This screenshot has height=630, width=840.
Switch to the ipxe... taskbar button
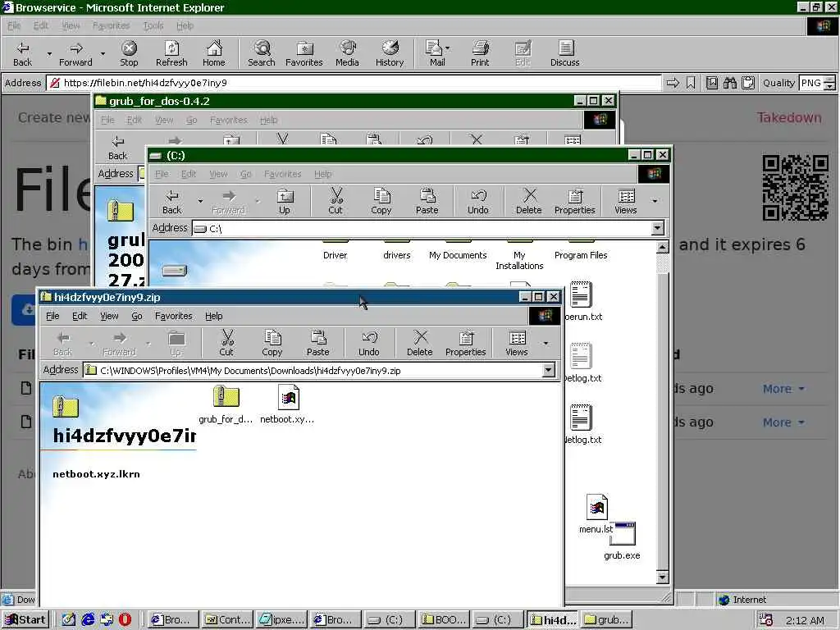(x=281, y=620)
